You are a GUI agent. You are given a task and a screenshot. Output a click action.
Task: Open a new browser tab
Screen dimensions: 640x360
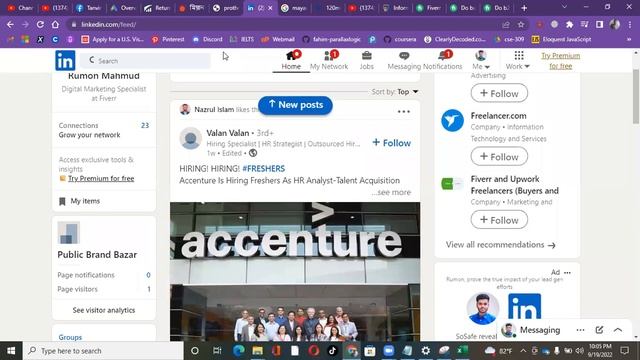coord(524,8)
